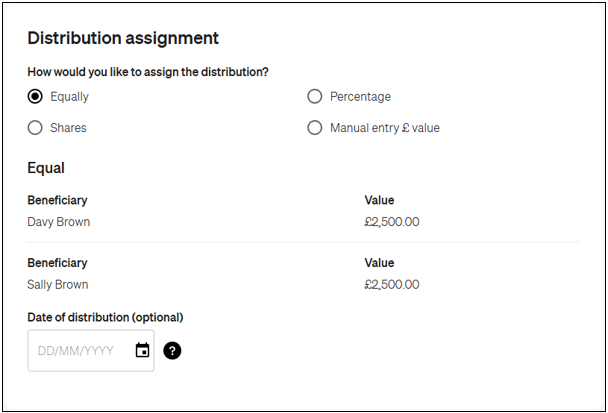Click the distribution assignment question text
This screenshot has height=413, width=608.
(x=147, y=72)
